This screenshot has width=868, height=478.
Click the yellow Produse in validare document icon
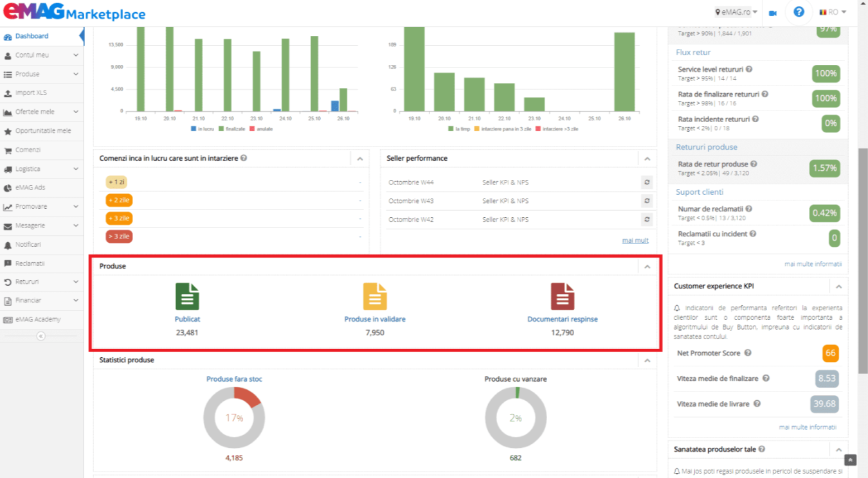(x=375, y=297)
